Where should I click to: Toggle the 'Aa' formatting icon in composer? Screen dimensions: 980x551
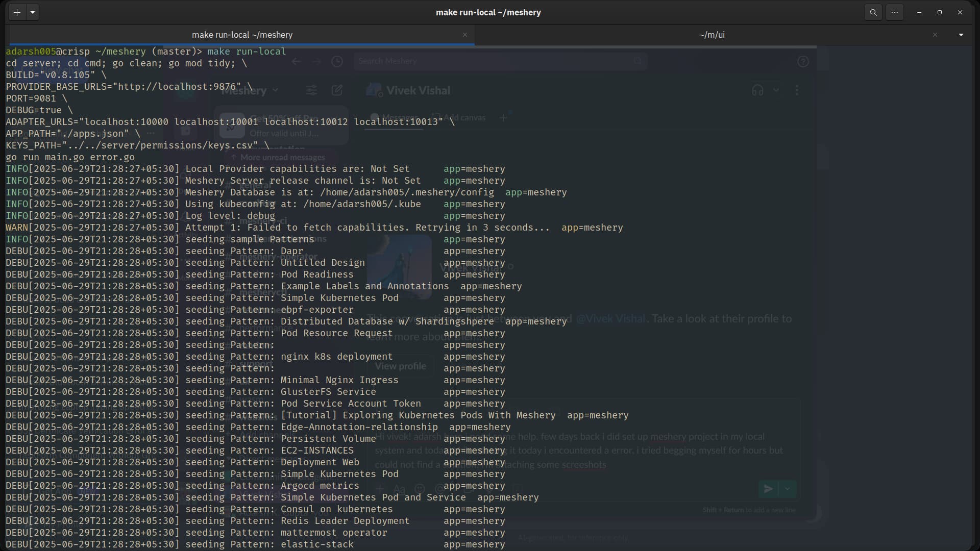400,489
